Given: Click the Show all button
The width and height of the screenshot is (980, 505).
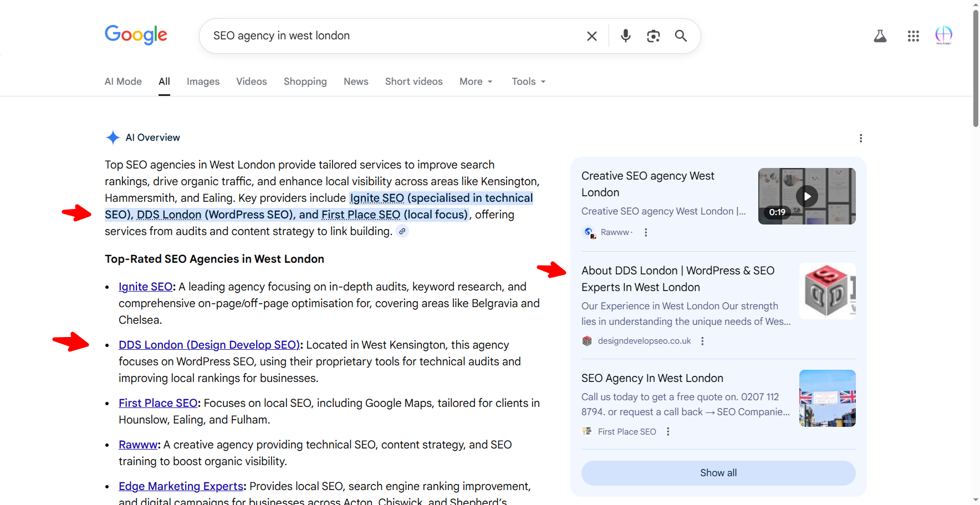Looking at the screenshot, I should click(718, 472).
